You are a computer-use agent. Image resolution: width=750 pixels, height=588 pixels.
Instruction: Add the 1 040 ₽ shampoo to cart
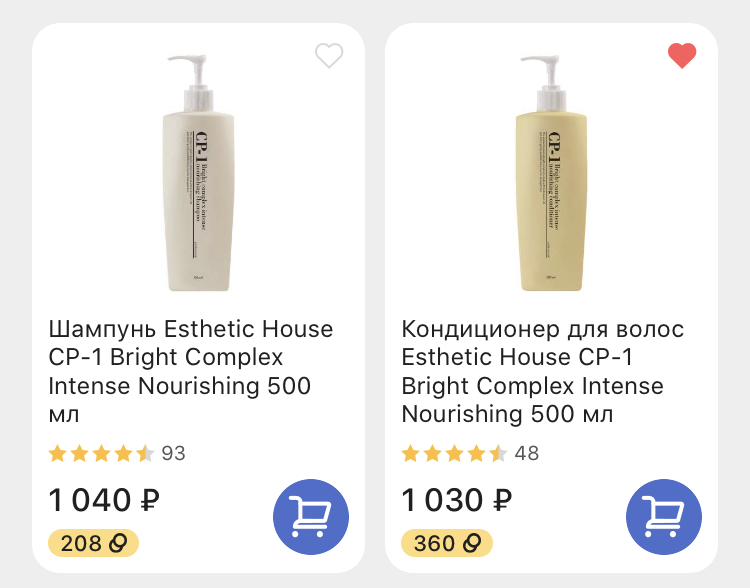pos(311,517)
